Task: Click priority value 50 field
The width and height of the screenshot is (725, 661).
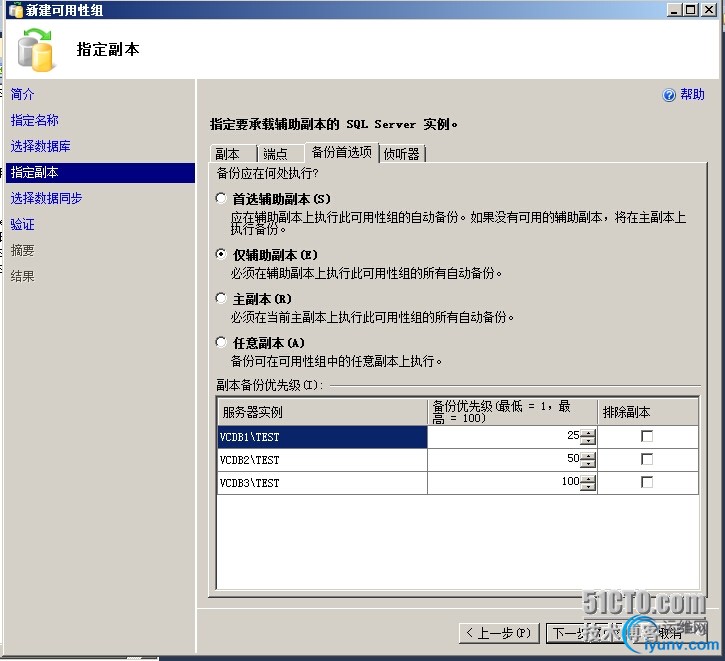Action: pos(504,459)
